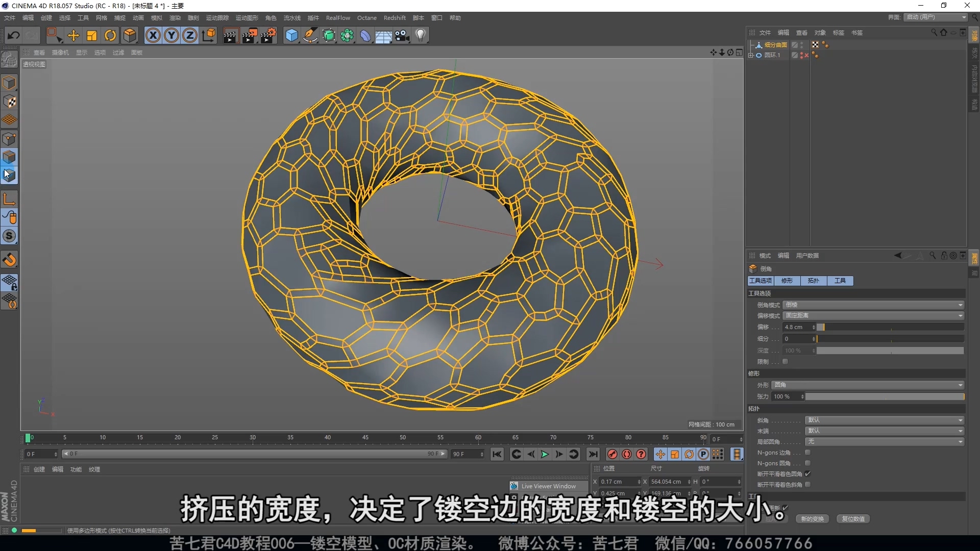
Task: Click the Make Editable icon
Action: tap(9, 59)
